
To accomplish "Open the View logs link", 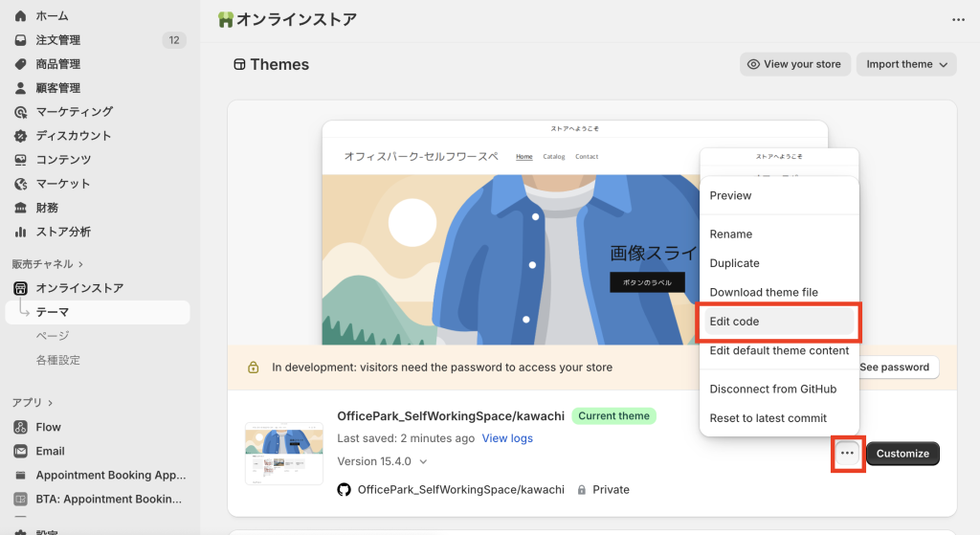I will pos(507,438).
